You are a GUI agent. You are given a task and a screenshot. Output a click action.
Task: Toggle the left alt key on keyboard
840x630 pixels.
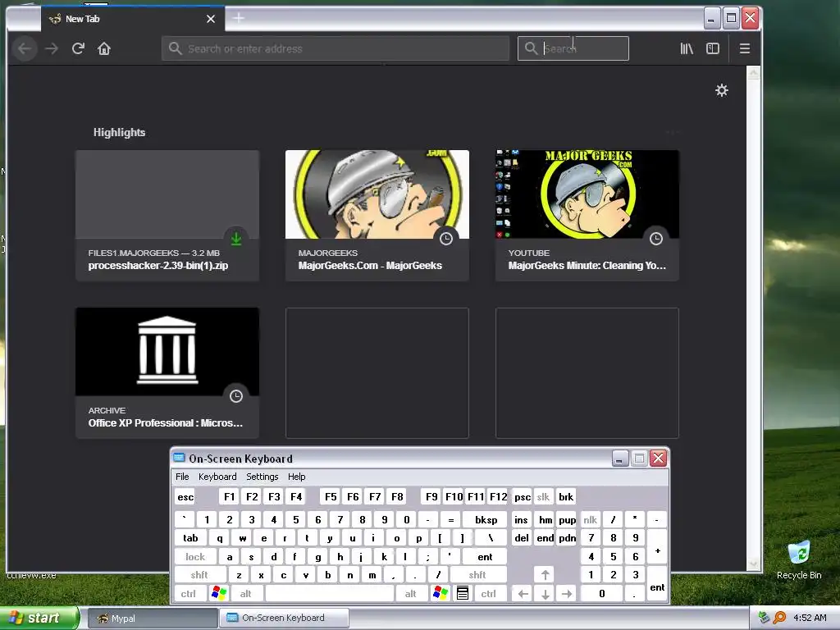point(246,593)
